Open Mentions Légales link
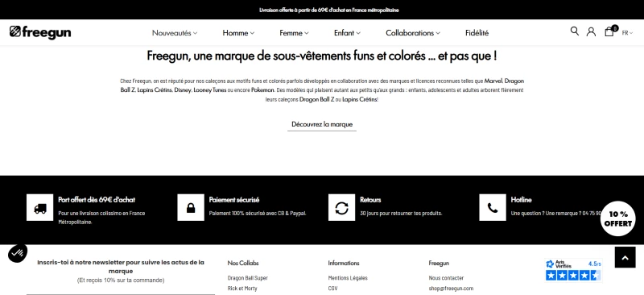 point(348,278)
